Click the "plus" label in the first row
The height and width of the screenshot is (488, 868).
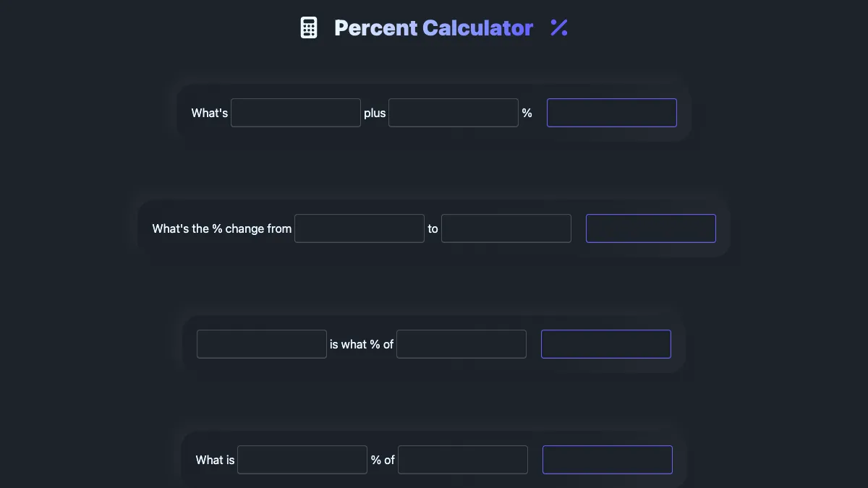pos(375,114)
